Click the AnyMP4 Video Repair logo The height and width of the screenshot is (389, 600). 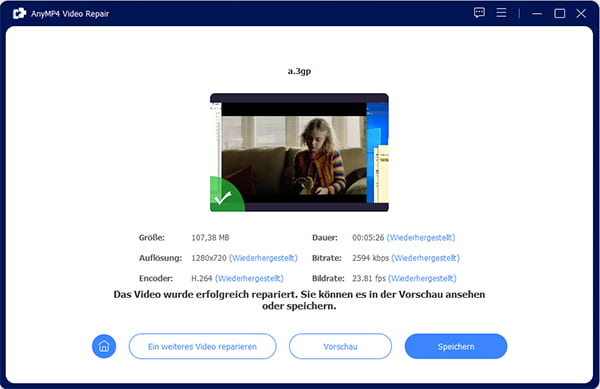19,13
